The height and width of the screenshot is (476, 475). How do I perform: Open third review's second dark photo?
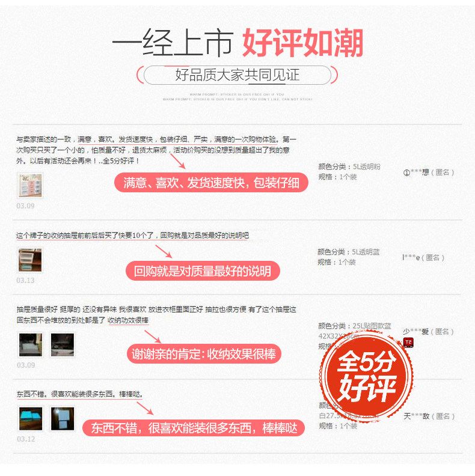pyautogui.click(x=63, y=344)
